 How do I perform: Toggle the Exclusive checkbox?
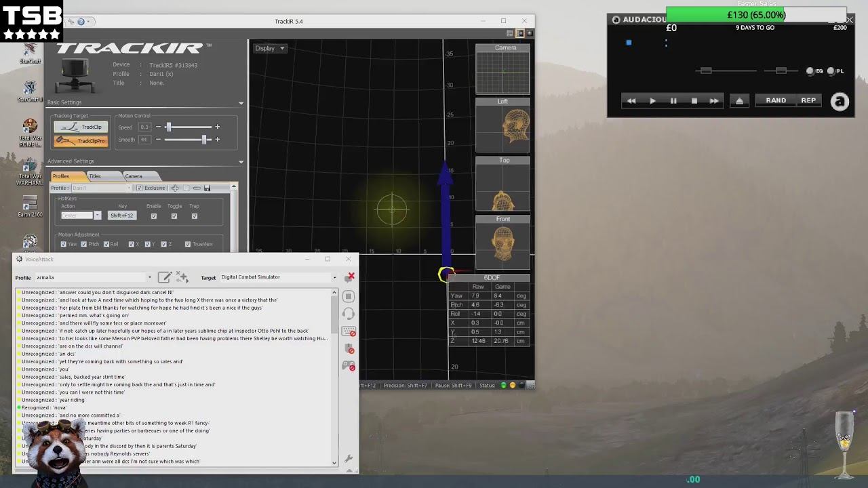point(139,188)
